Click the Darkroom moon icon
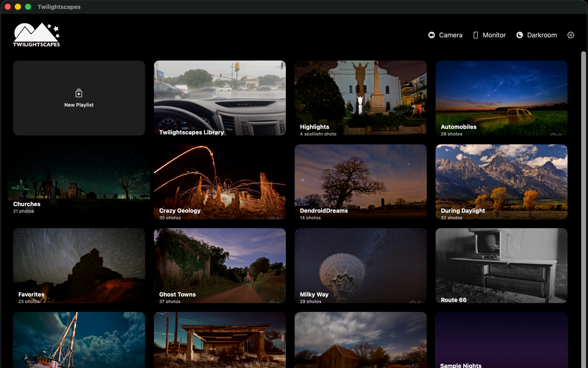 click(x=520, y=35)
